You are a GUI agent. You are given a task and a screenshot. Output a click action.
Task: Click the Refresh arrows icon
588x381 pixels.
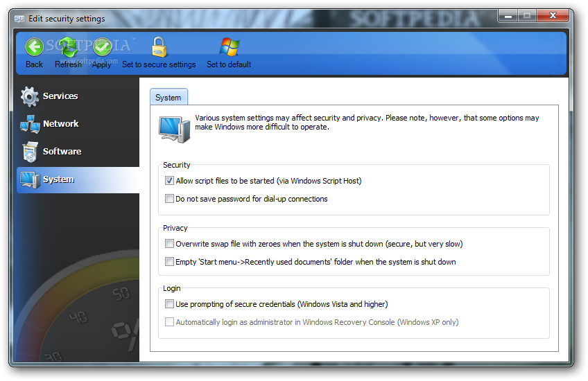tap(69, 47)
